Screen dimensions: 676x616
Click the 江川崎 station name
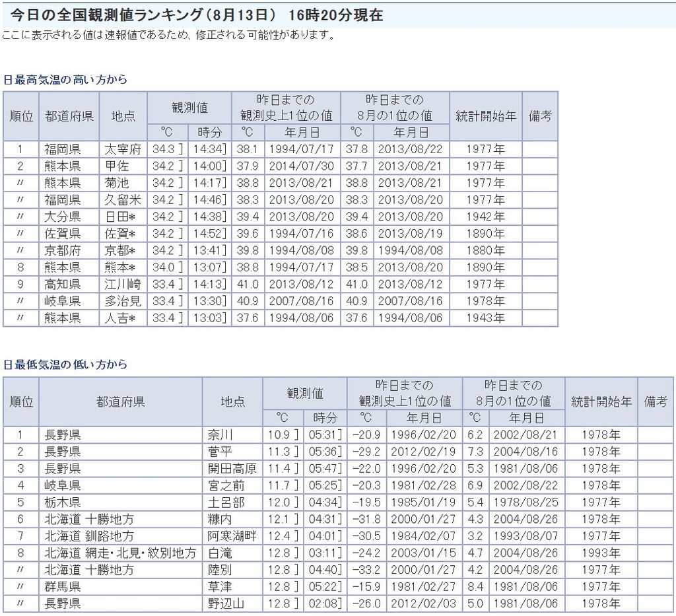point(123,284)
